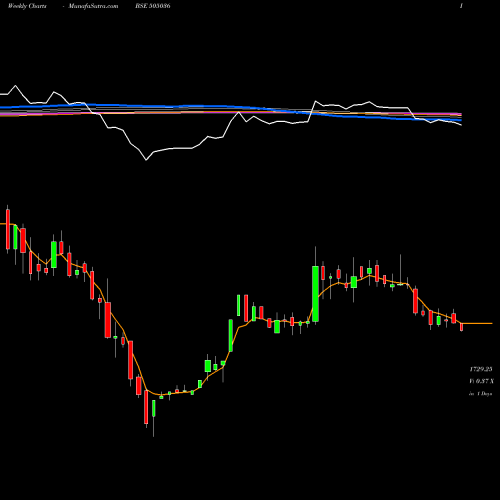The width and height of the screenshot is (500, 500).
Task: Click the last red candlestick at chart end
Action: click(462, 327)
